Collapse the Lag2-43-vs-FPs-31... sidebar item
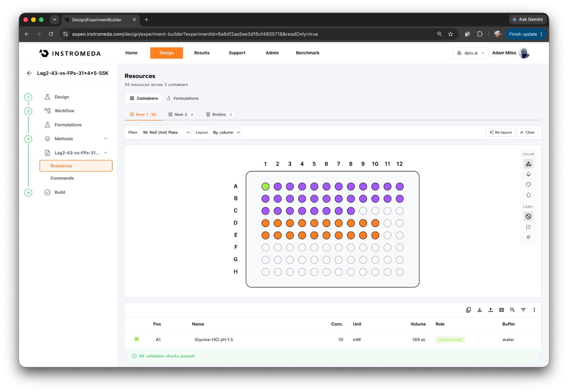 pyautogui.click(x=106, y=153)
